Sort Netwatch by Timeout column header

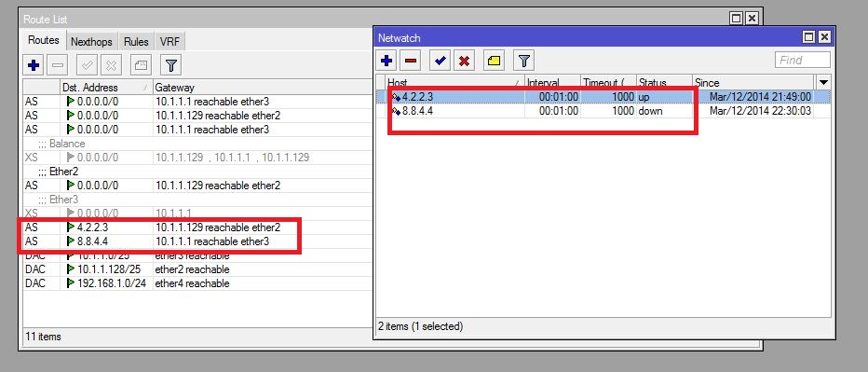pos(608,82)
